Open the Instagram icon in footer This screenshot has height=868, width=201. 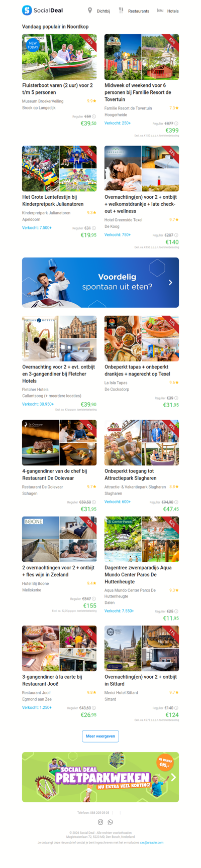(x=100, y=822)
